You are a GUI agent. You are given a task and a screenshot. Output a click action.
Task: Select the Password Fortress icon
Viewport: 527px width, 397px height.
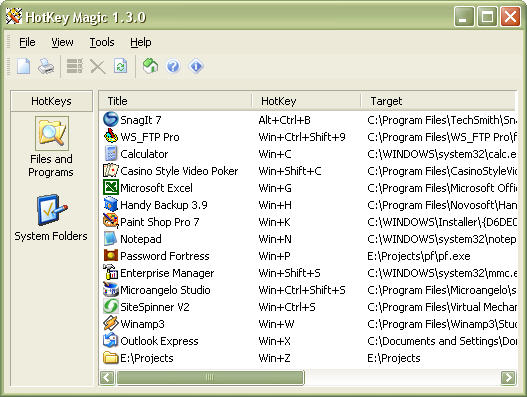point(111,255)
